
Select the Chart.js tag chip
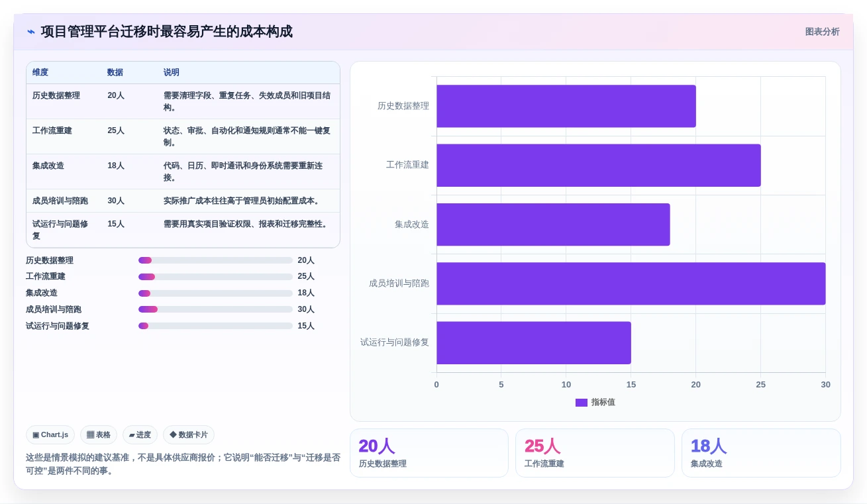click(x=50, y=434)
